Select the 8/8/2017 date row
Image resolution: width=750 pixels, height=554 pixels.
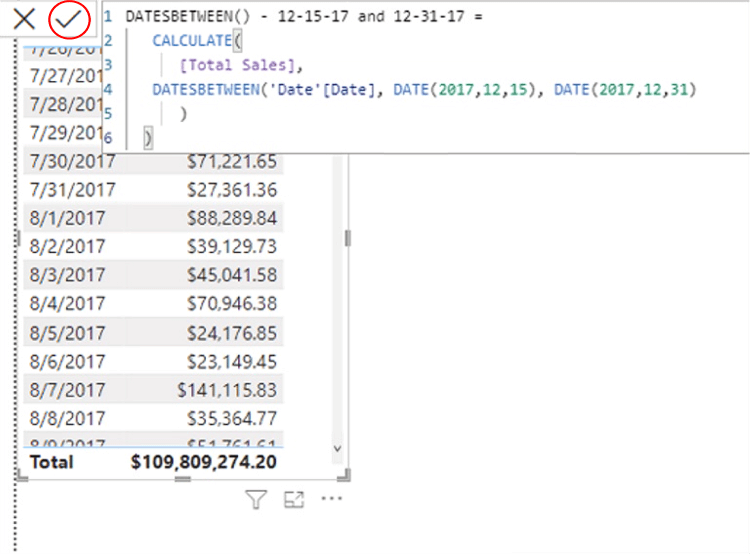(x=67, y=419)
